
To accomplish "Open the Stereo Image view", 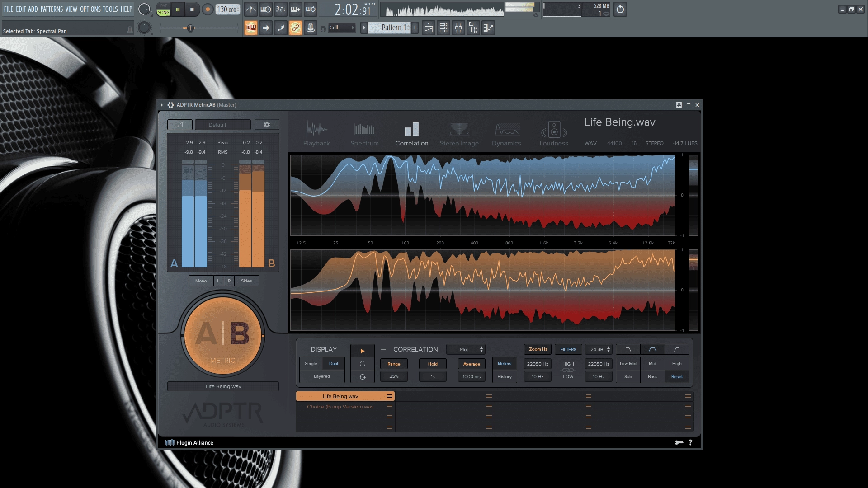I will click(x=459, y=134).
